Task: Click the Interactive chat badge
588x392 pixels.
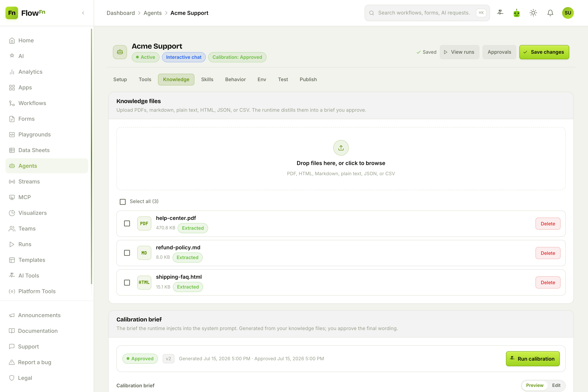Action: (x=184, y=57)
